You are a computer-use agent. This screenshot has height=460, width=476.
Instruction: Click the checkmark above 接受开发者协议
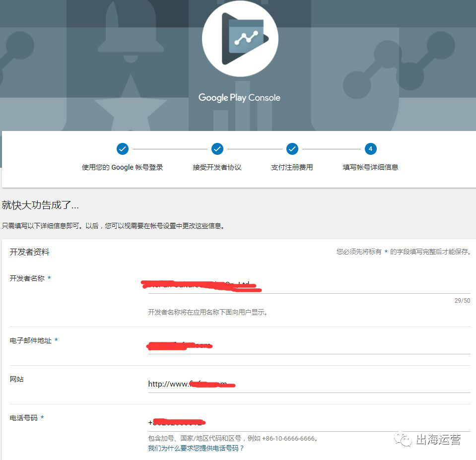[x=217, y=149]
